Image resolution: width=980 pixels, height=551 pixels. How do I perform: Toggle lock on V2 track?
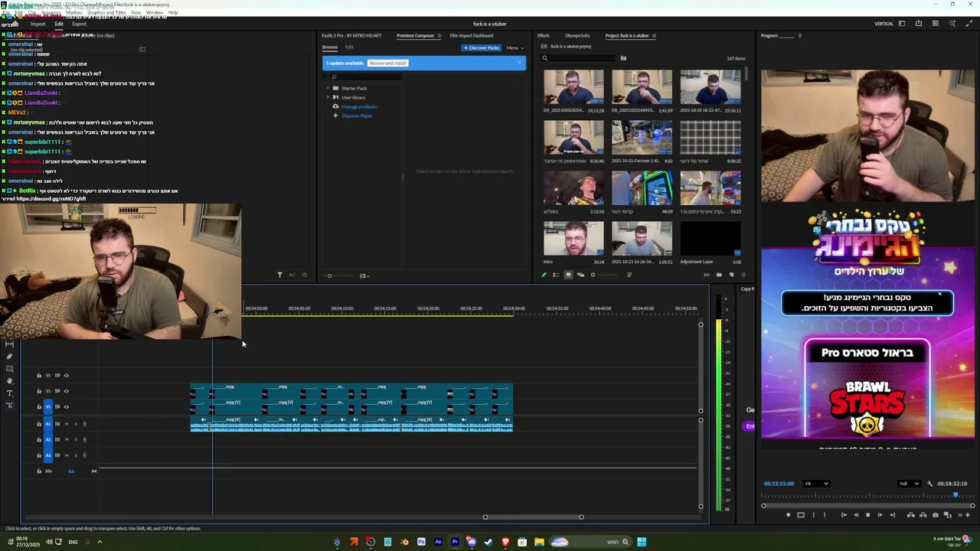click(39, 391)
